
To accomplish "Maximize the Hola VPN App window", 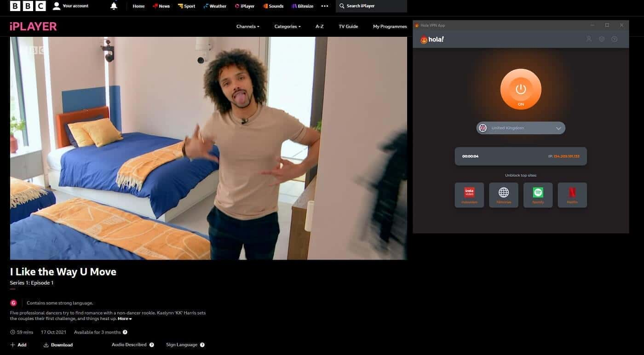I will click(x=607, y=25).
